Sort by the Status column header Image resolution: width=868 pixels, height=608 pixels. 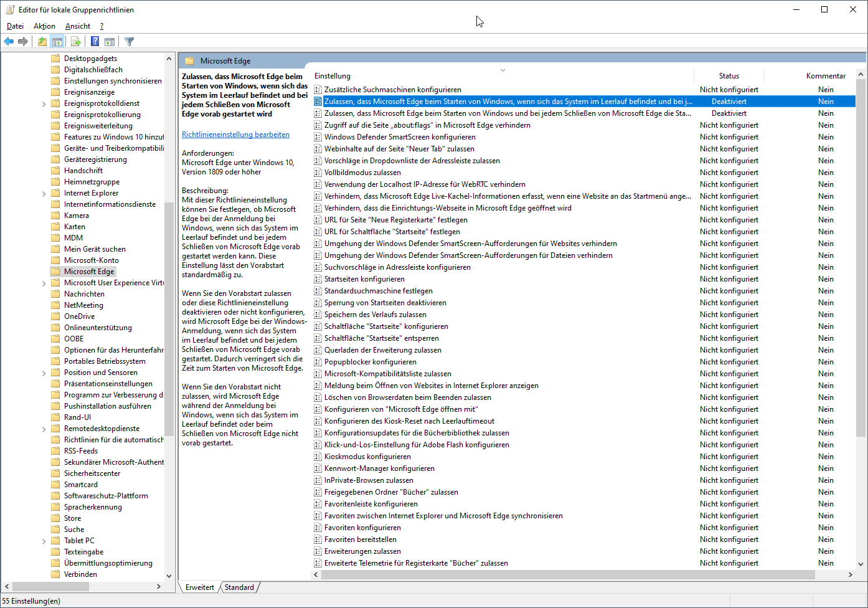click(x=729, y=76)
